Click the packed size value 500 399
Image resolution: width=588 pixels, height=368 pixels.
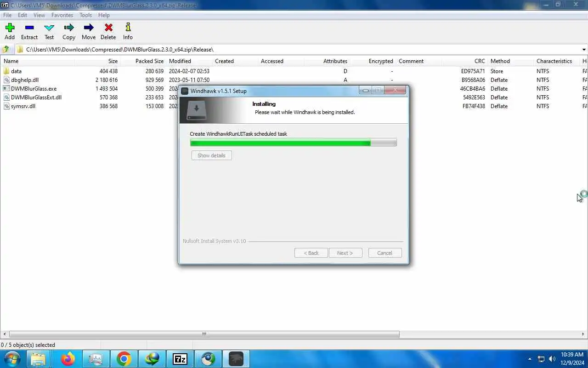click(x=154, y=89)
